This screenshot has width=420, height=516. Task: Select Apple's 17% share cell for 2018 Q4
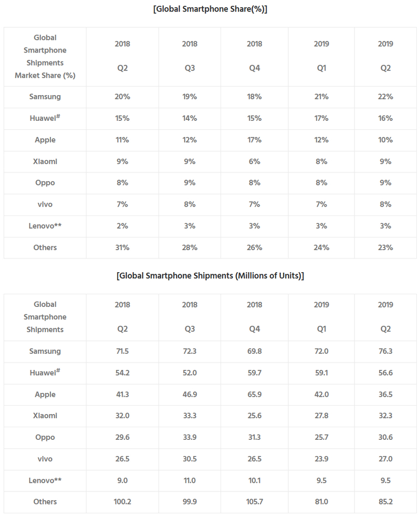click(254, 140)
